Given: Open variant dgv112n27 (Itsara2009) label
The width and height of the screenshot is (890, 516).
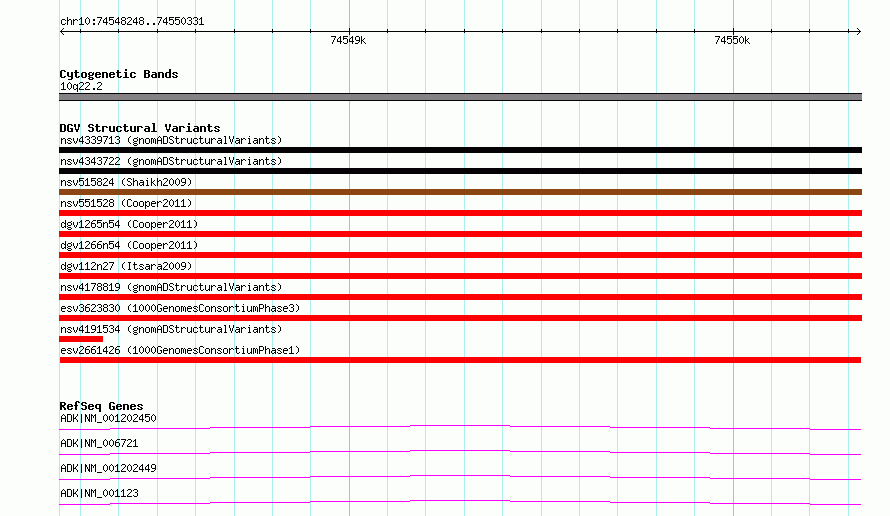Looking at the screenshot, I should [x=126, y=266].
